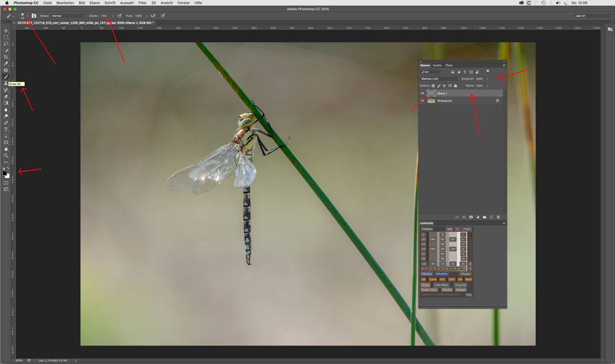The width and height of the screenshot is (615, 364).
Task: Select the Crop tool in toolbar
Action: (x=6, y=57)
